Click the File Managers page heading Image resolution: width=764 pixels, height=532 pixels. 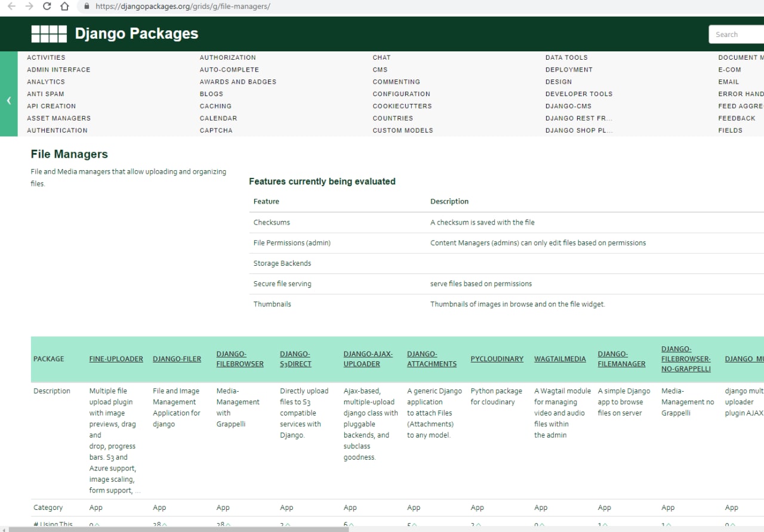tap(69, 154)
